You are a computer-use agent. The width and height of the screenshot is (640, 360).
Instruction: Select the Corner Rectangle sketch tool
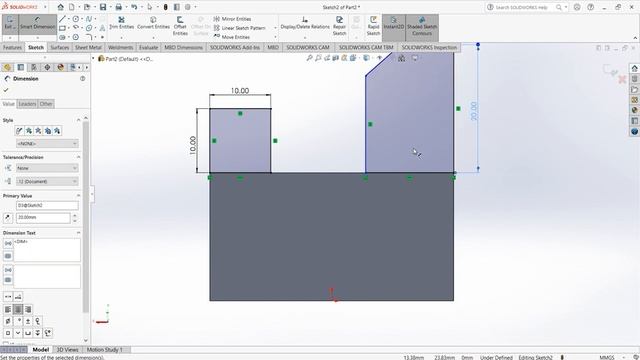[62, 28]
